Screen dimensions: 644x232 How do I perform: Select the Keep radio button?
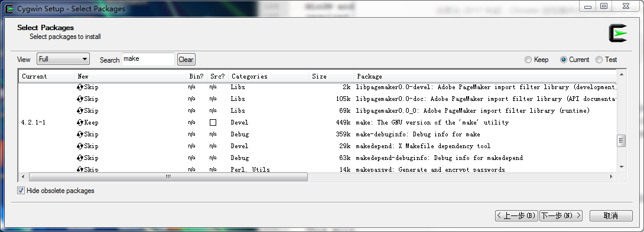[528, 60]
